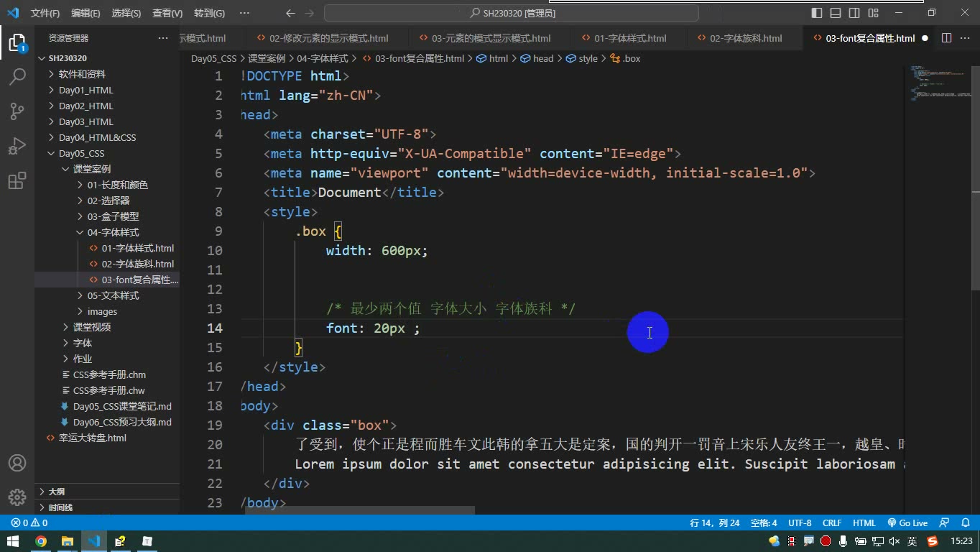
Task: Click the split editor right icon
Action: 946,38
